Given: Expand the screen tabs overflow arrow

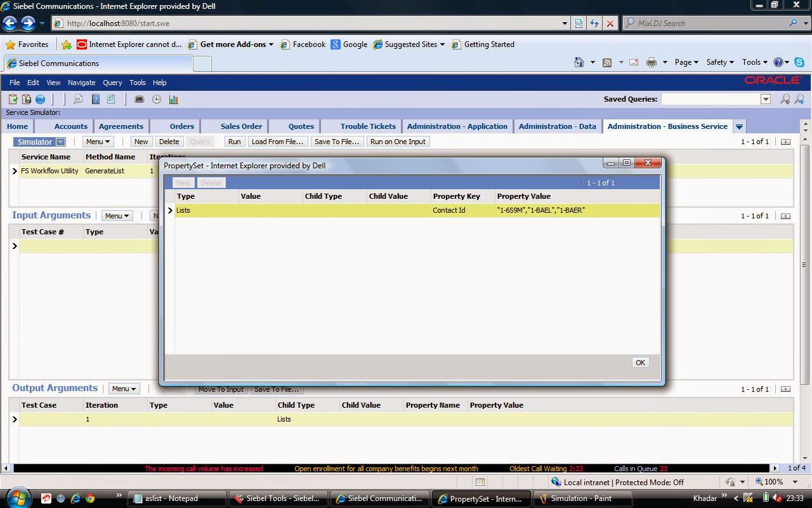Looking at the screenshot, I should click(739, 126).
